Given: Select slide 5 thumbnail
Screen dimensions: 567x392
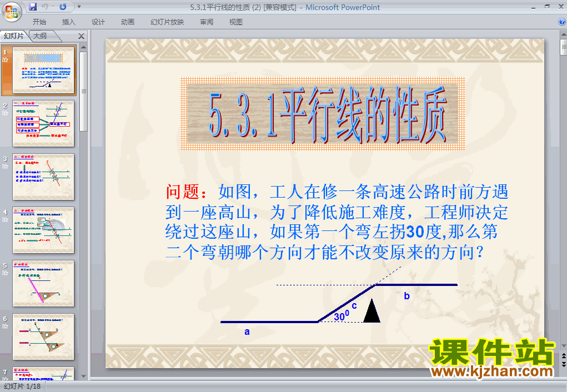Looking at the screenshot, I should [43, 284].
